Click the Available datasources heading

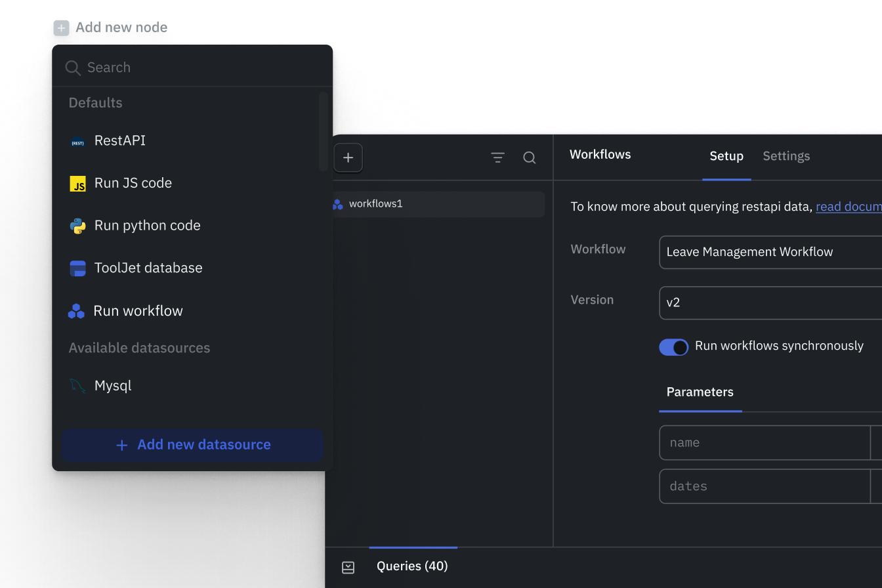coord(140,348)
